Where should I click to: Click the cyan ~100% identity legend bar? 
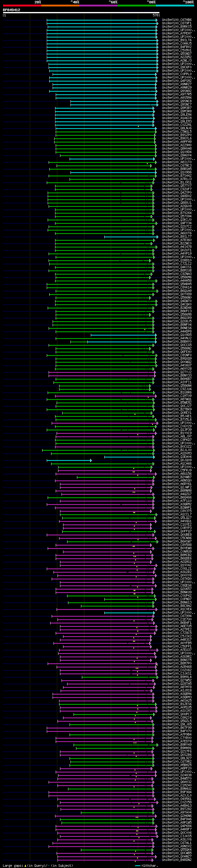pyautogui.click(x=175, y=6)
